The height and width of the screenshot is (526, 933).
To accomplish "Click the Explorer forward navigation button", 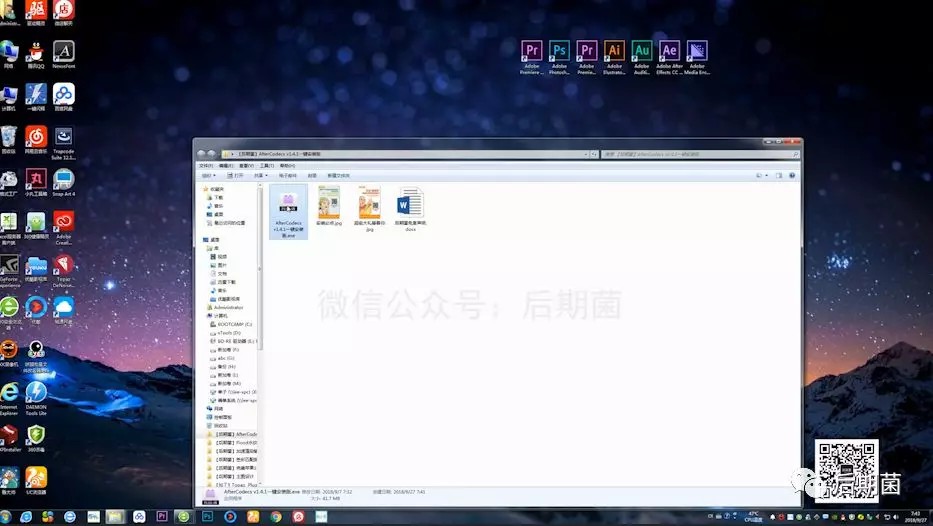I will coord(211,154).
